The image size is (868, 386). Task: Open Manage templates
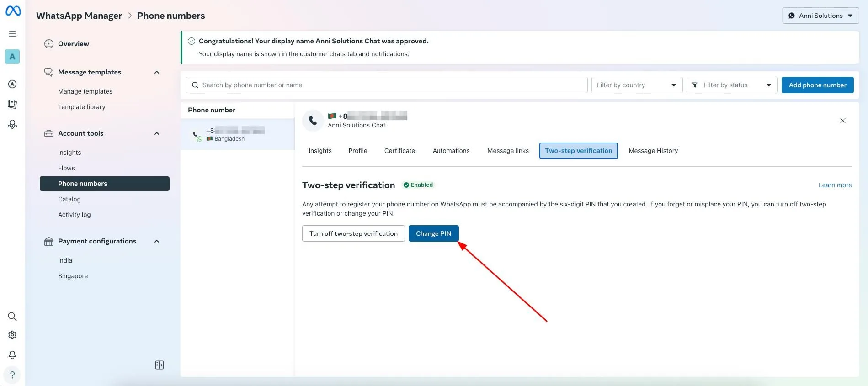85,91
